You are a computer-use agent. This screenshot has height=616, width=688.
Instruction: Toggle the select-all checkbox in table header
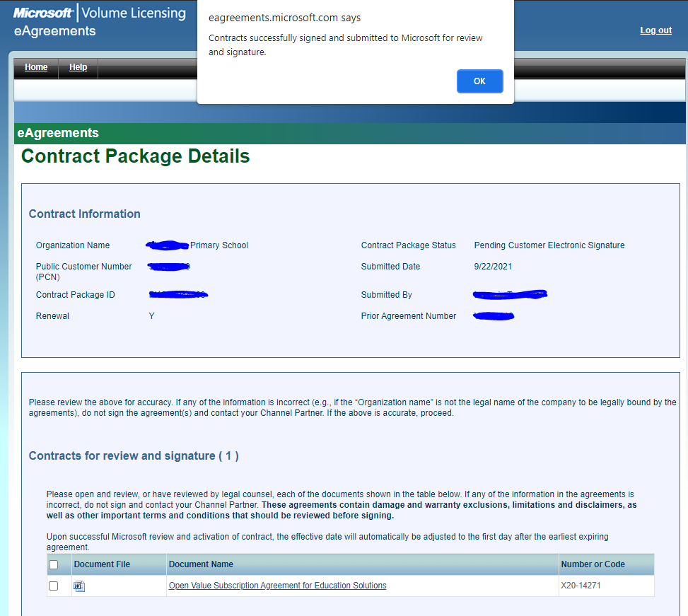tap(53, 564)
